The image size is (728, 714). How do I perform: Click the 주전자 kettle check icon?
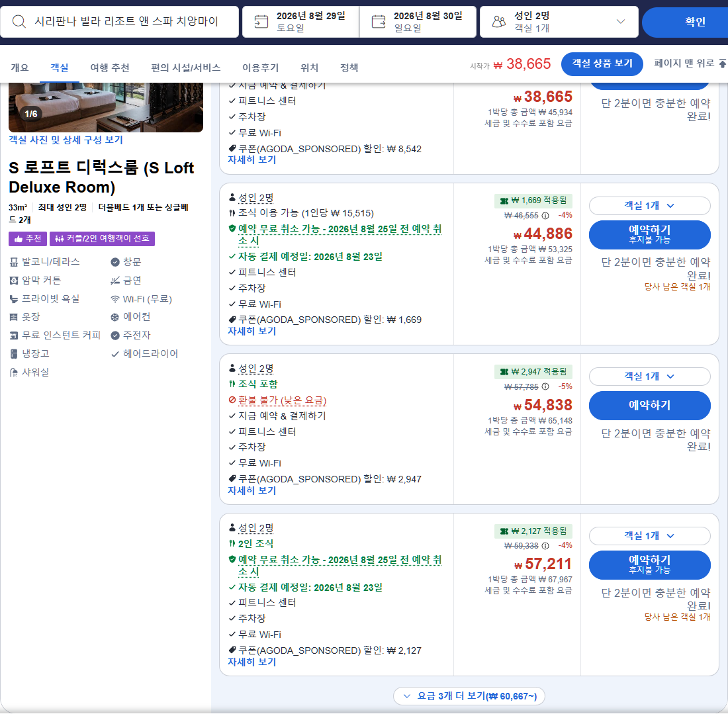(x=115, y=335)
